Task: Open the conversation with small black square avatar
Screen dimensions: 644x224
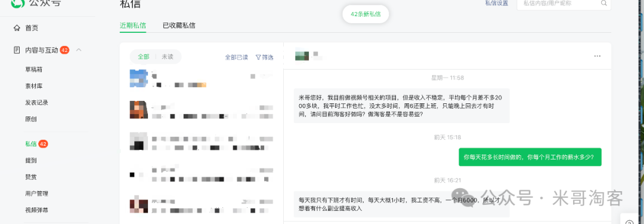Action: coord(202,174)
